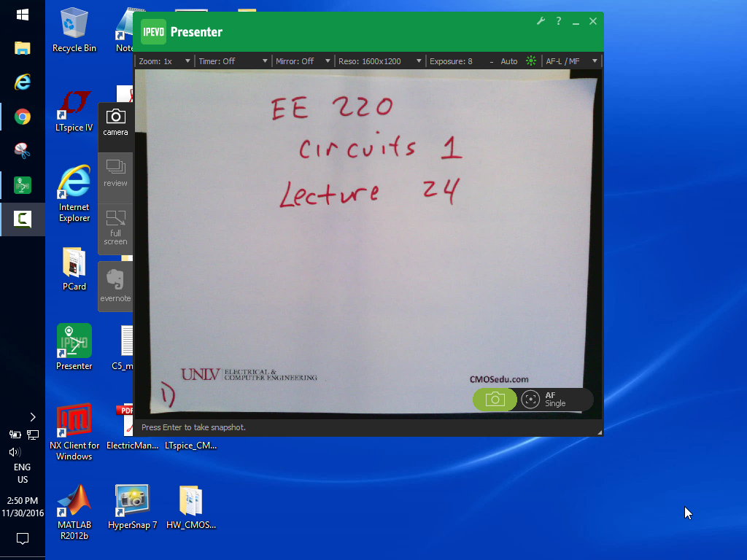The height and width of the screenshot is (560, 747).
Task: Open the LTspice_CM desktop item
Action: point(191,446)
